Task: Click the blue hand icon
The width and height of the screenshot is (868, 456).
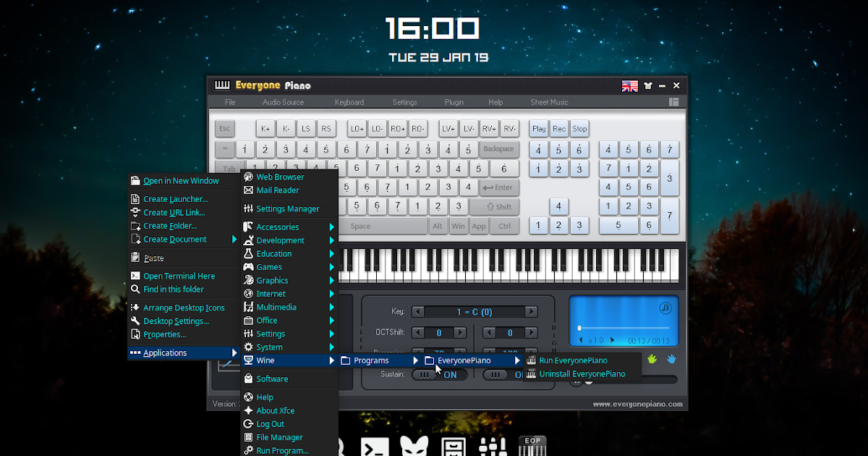Action: (671, 358)
